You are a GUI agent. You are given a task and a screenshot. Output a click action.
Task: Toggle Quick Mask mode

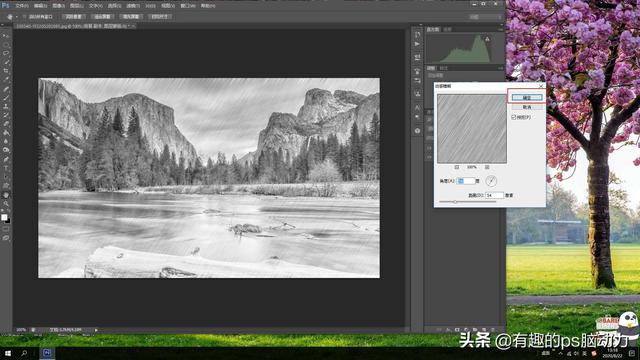[6, 229]
